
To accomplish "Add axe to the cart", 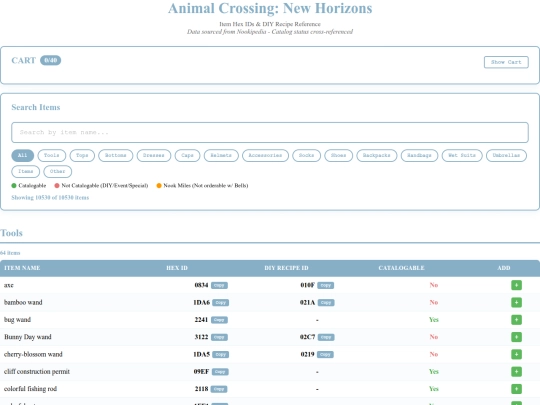I will [x=516, y=285].
